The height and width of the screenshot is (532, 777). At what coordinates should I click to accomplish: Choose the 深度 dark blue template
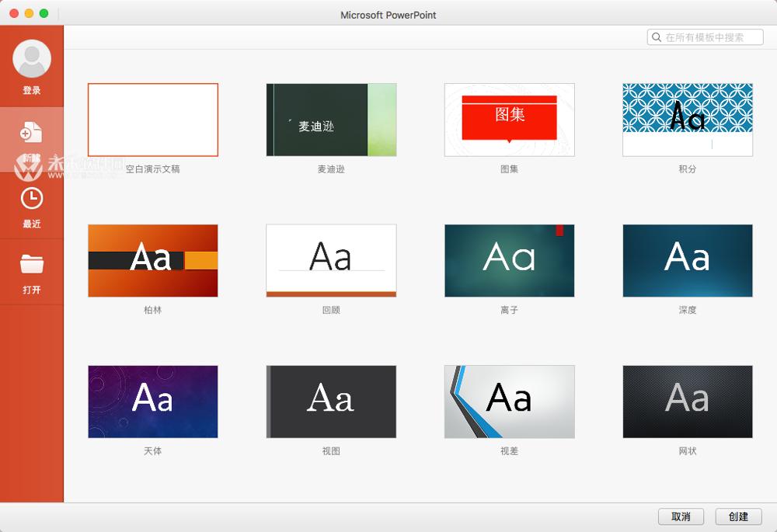687,260
